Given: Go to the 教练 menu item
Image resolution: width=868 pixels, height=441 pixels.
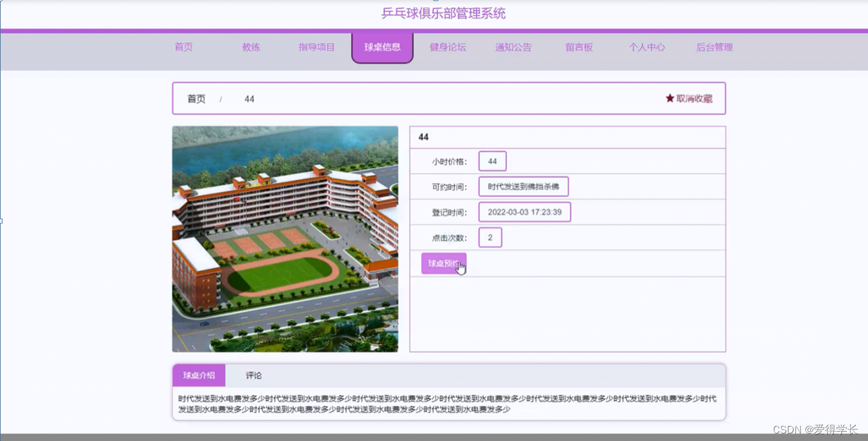Looking at the screenshot, I should (x=251, y=47).
